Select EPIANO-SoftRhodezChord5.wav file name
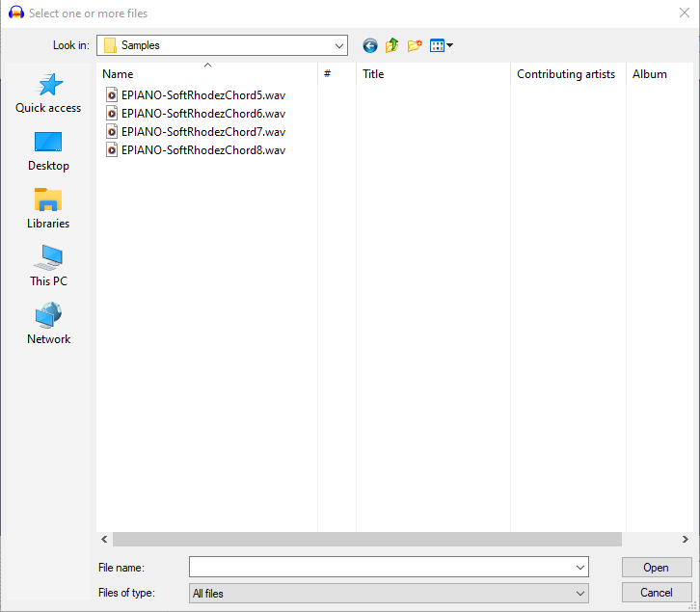Screen dimensions: 700x612 point(203,95)
